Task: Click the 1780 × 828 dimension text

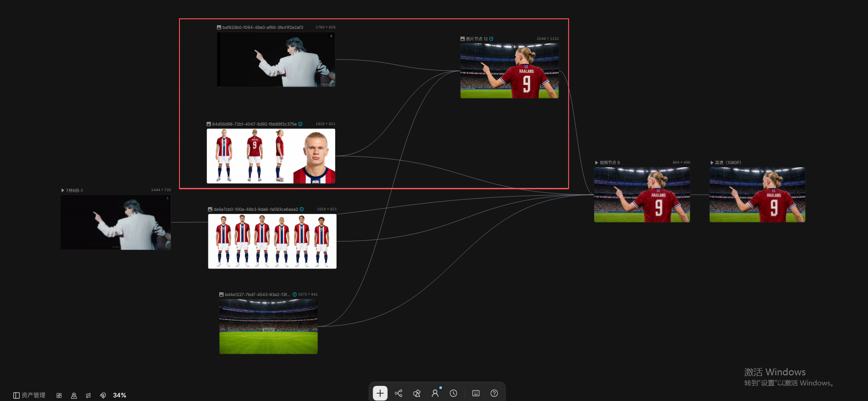Action: (x=325, y=27)
